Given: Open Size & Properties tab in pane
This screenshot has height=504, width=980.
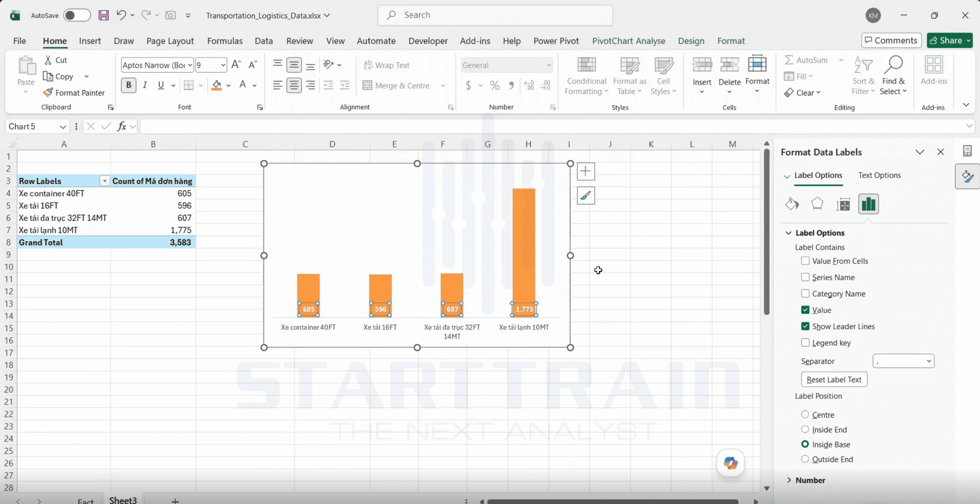Looking at the screenshot, I should [843, 204].
